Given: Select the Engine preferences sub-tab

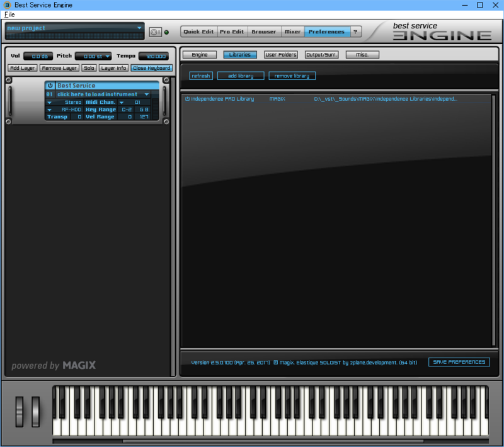Looking at the screenshot, I should (200, 55).
